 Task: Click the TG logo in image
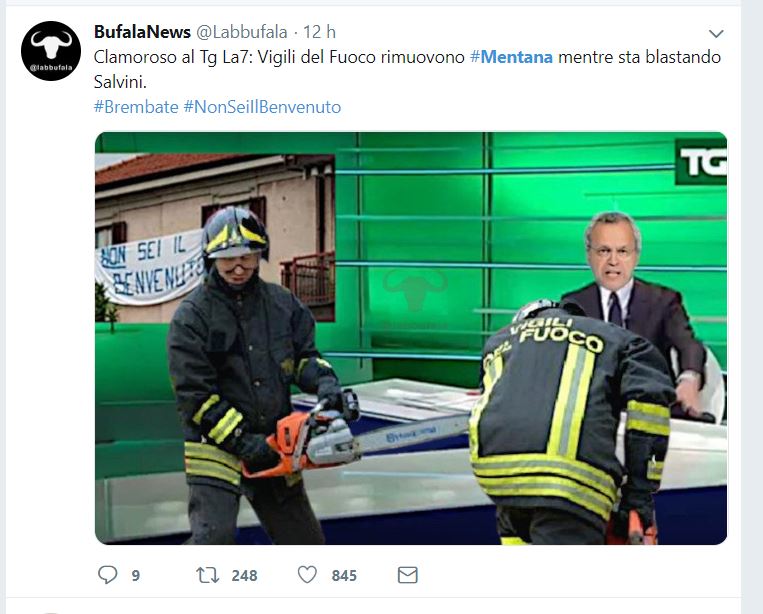click(x=701, y=162)
